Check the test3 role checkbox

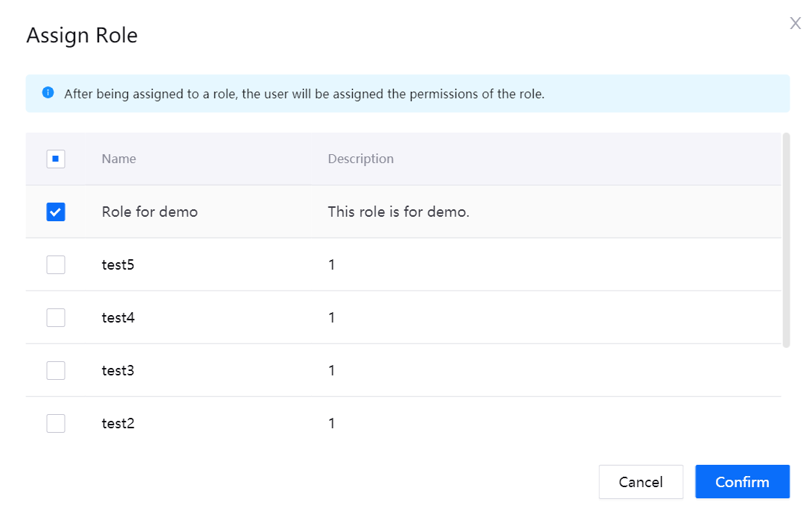[x=56, y=370]
